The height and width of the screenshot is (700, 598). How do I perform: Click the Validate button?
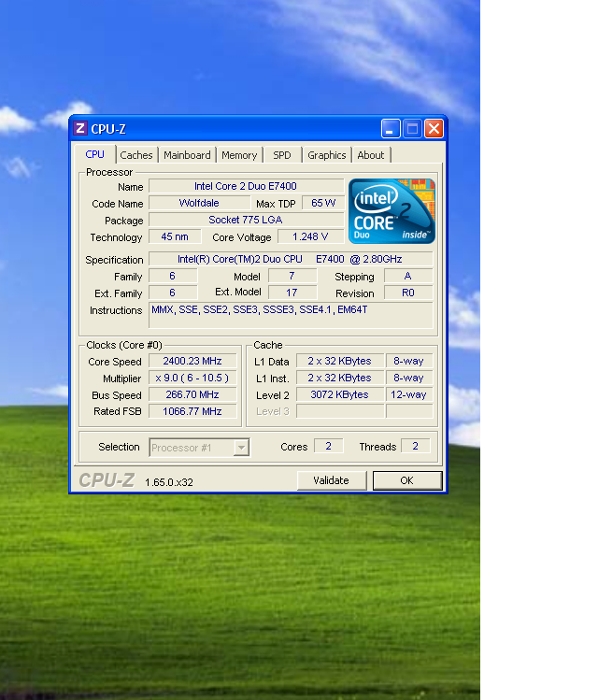point(331,480)
